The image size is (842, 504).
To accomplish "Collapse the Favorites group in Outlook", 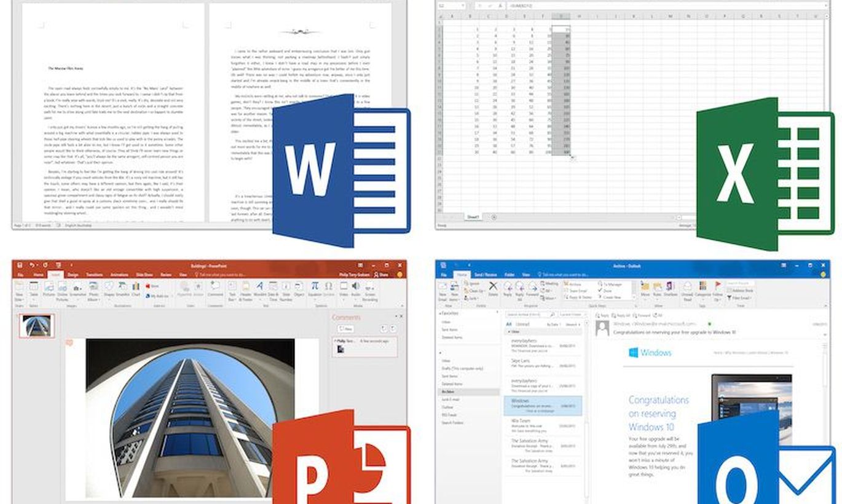I will click(x=439, y=313).
